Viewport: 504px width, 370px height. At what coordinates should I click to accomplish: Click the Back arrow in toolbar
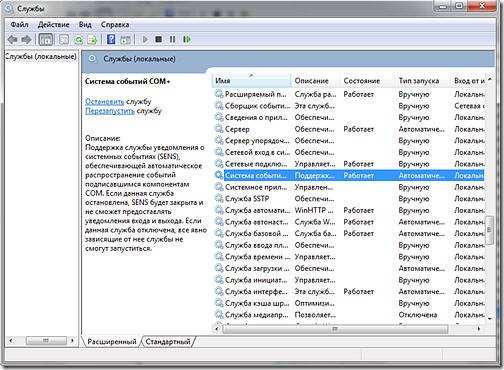13,40
